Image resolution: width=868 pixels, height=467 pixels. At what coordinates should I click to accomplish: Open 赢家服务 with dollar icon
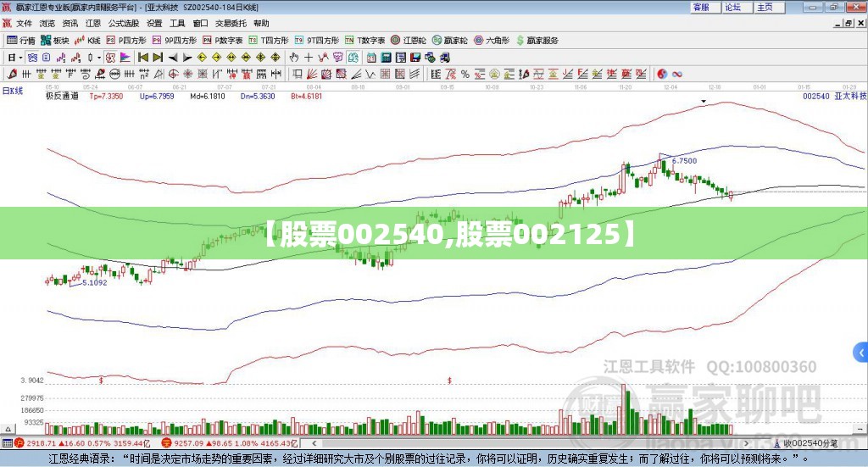[x=537, y=41]
